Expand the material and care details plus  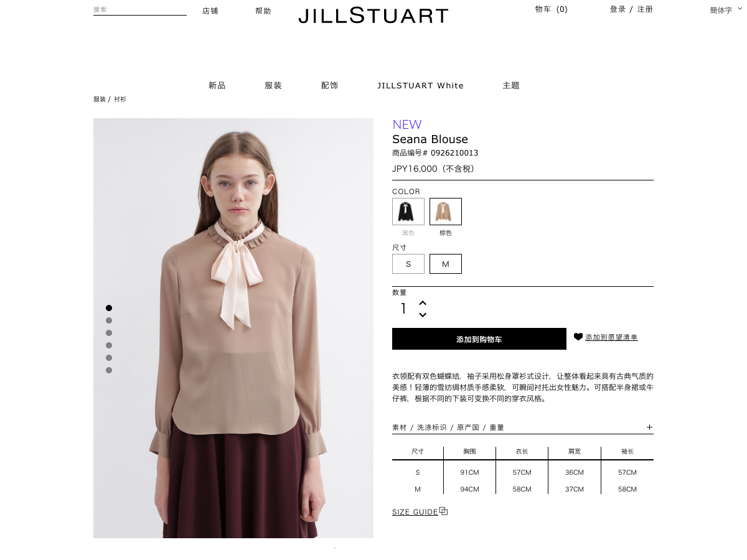point(649,427)
